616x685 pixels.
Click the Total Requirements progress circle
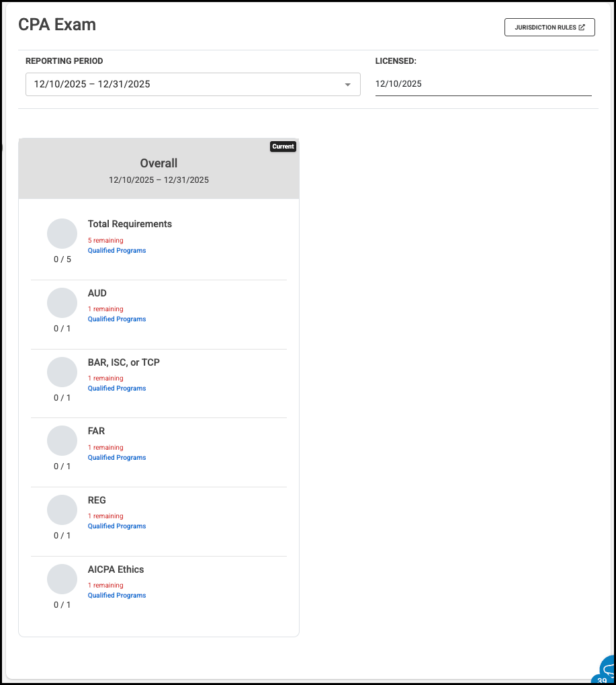(x=62, y=234)
